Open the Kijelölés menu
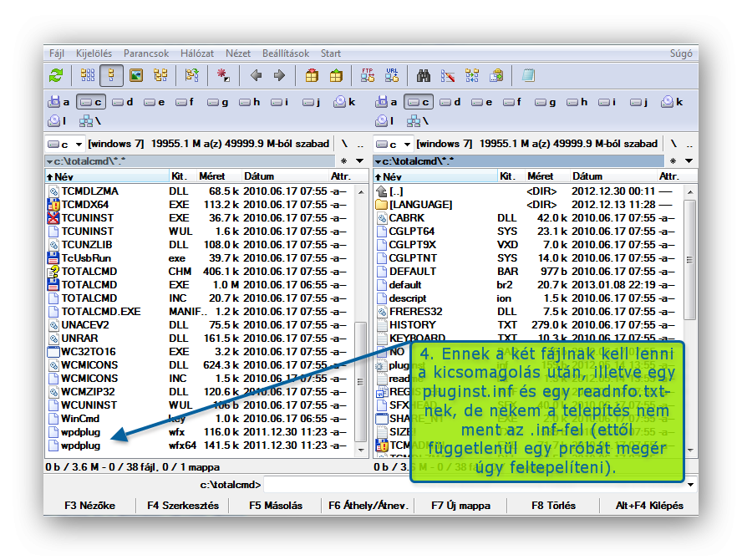This screenshot has height=560, width=742. click(x=94, y=53)
